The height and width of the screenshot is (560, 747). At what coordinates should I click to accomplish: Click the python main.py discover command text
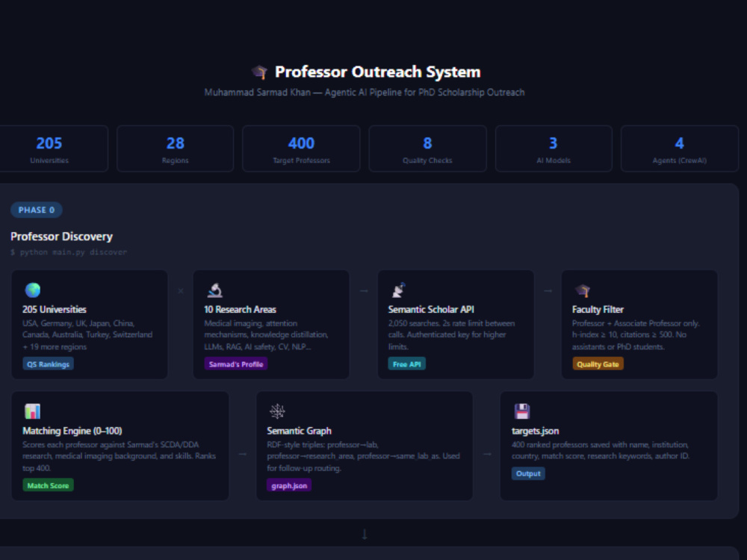pyautogui.click(x=69, y=252)
